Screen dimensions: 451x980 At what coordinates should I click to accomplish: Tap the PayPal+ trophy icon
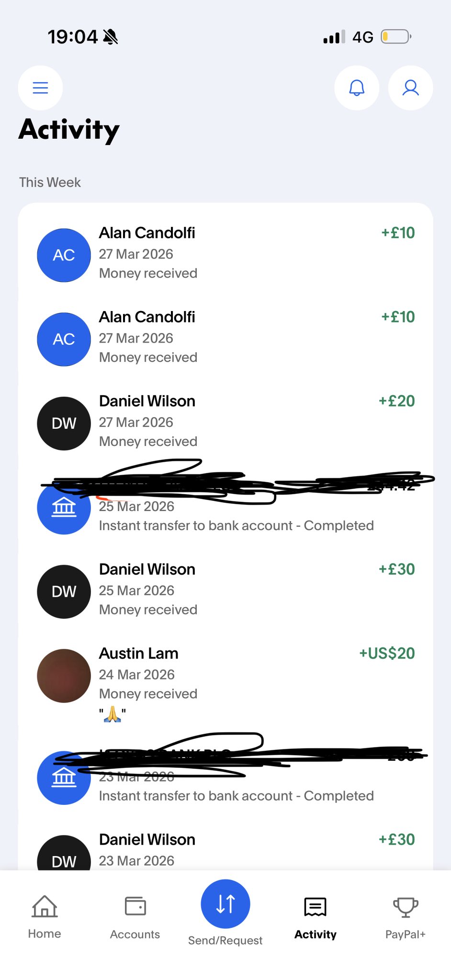point(405,906)
